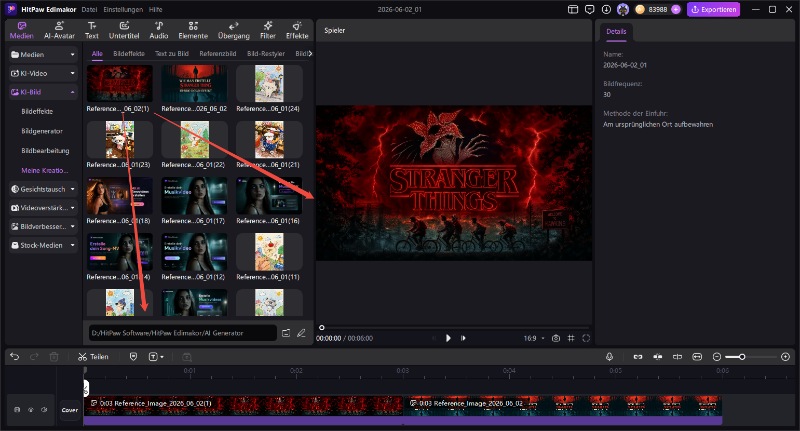Add a marker with the shield icon

[x=133, y=357]
